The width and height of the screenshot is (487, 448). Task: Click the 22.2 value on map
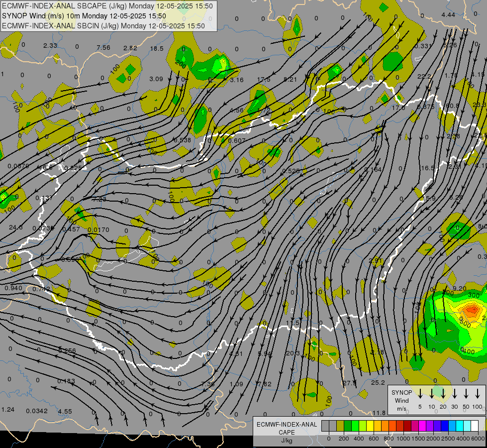click(424, 77)
